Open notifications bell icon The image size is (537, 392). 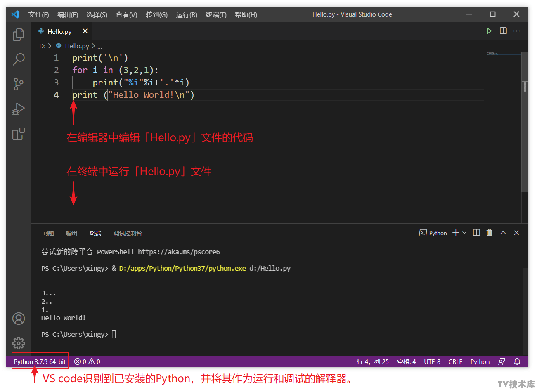pos(517,361)
